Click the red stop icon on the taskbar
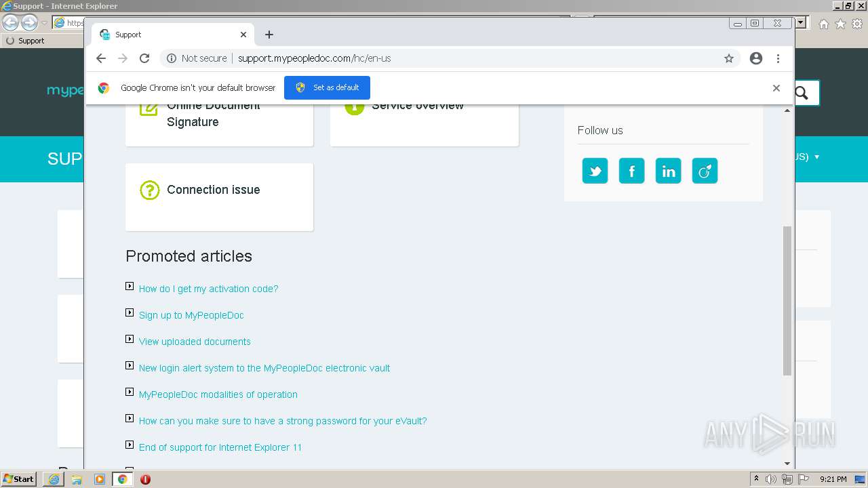This screenshot has height=488, width=868. [145, 479]
